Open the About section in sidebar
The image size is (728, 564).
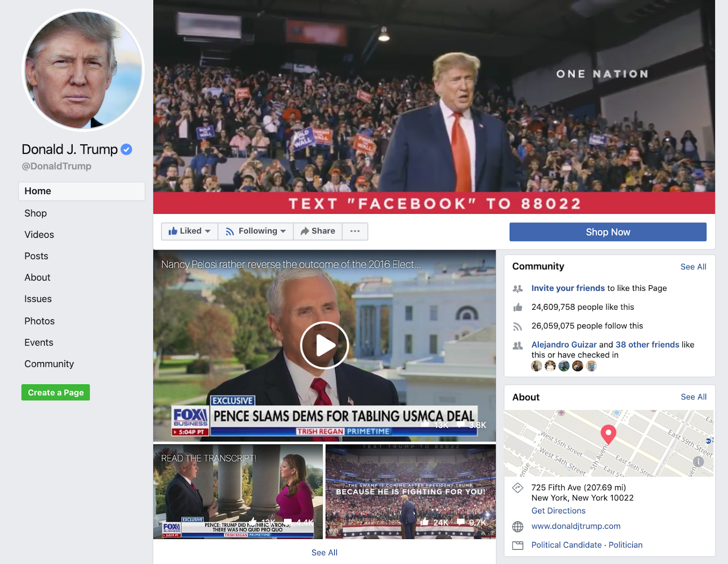click(37, 277)
